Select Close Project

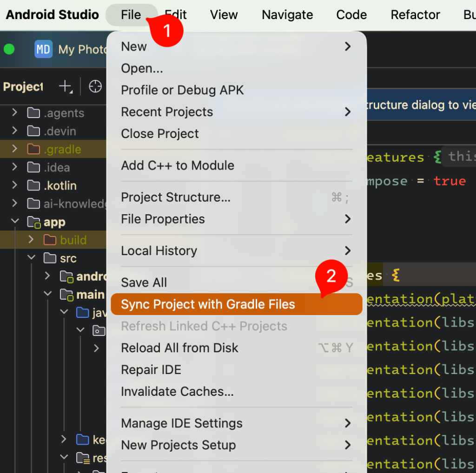pyautogui.click(x=237, y=134)
